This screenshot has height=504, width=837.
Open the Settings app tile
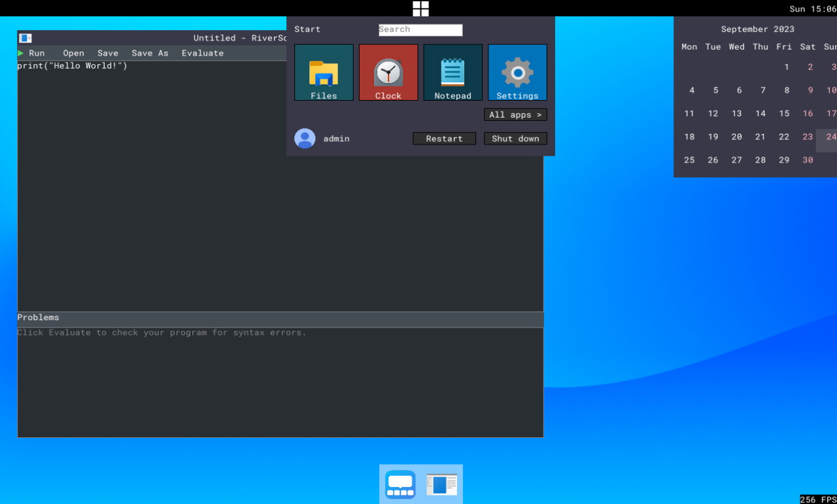click(x=517, y=72)
